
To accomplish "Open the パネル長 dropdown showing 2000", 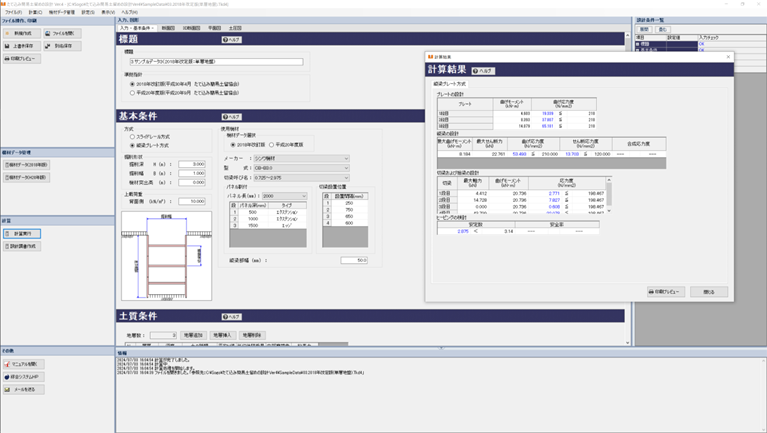I will coord(285,196).
